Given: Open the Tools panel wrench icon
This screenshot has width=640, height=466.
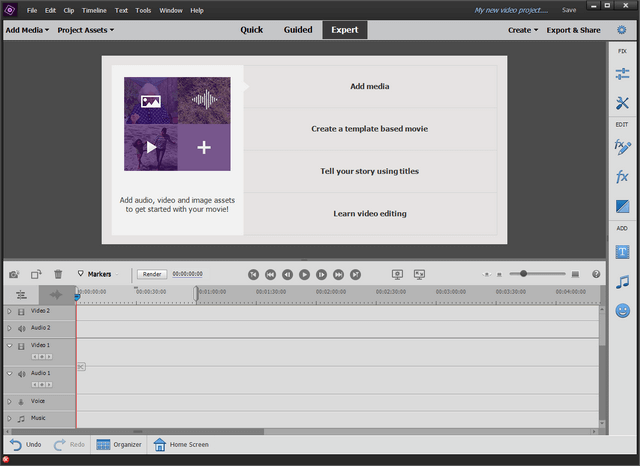Looking at the screenshot, I should click(622, 103).
